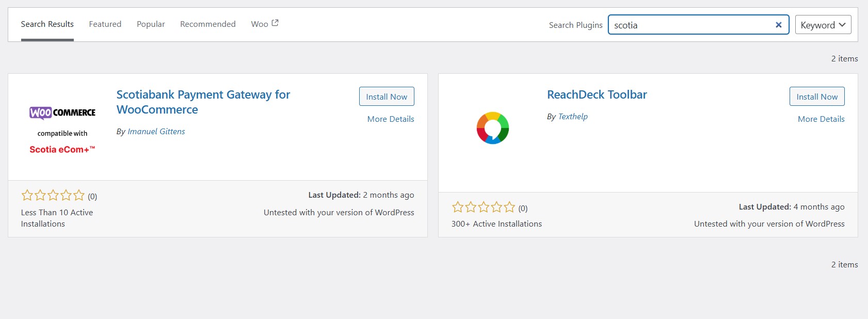Click the 'Search Plugins' label
868x319 pixels.
tap(575, 25)
